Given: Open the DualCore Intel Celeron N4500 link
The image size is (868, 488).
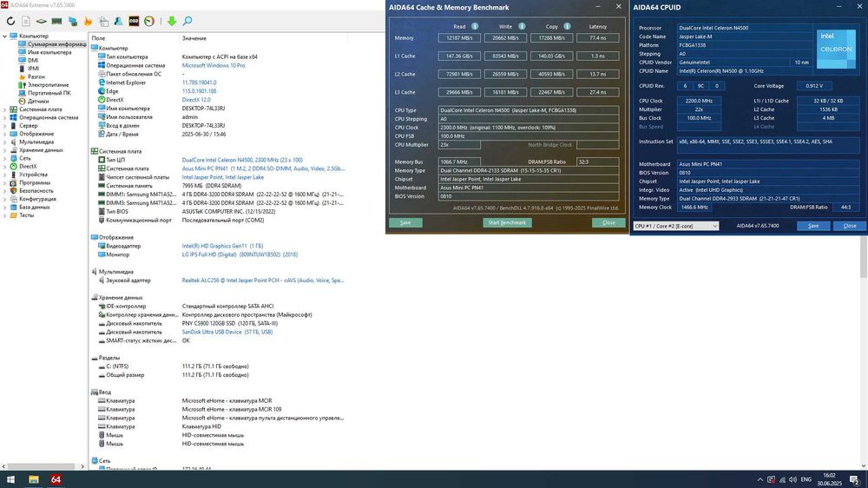Looking at the screenshot, I should [242, 160].
